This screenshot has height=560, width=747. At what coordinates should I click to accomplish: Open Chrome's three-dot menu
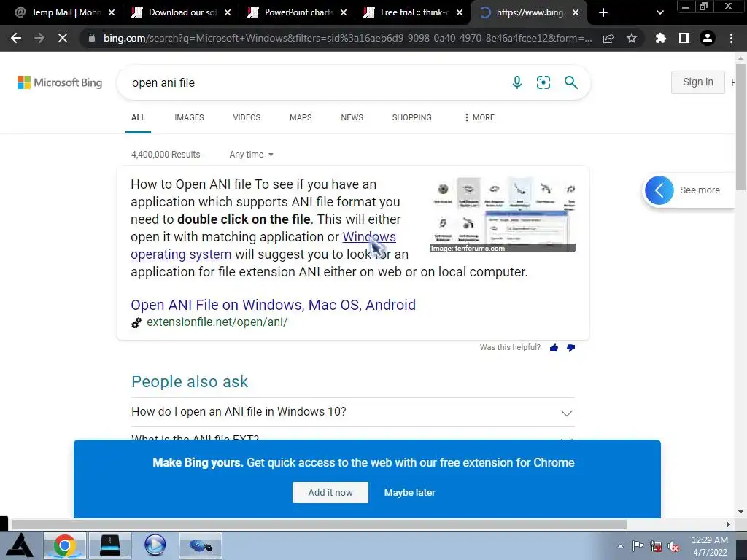click(x=731, y=38)
